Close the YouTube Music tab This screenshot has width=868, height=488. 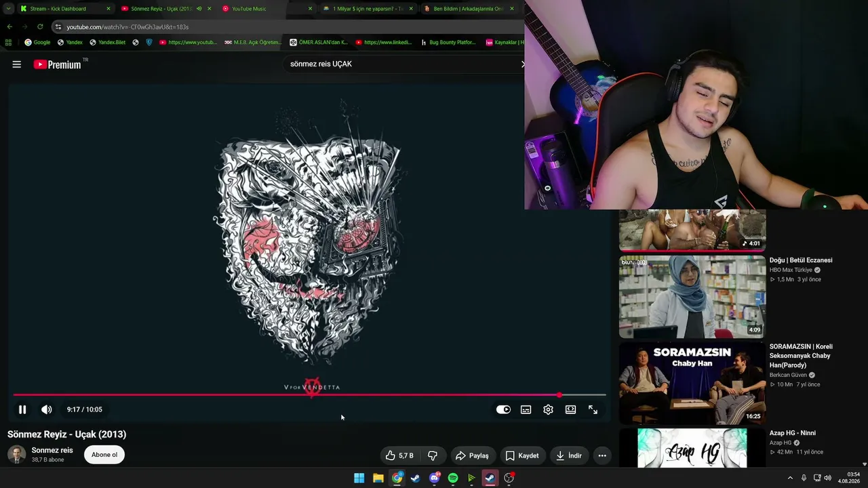[310, 9]
